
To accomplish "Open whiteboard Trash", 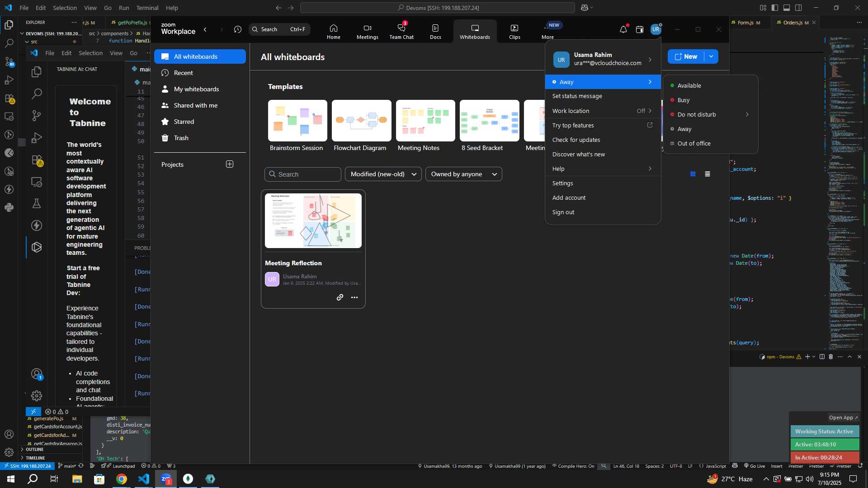I will pyautogui.click(x=200, y=138).
